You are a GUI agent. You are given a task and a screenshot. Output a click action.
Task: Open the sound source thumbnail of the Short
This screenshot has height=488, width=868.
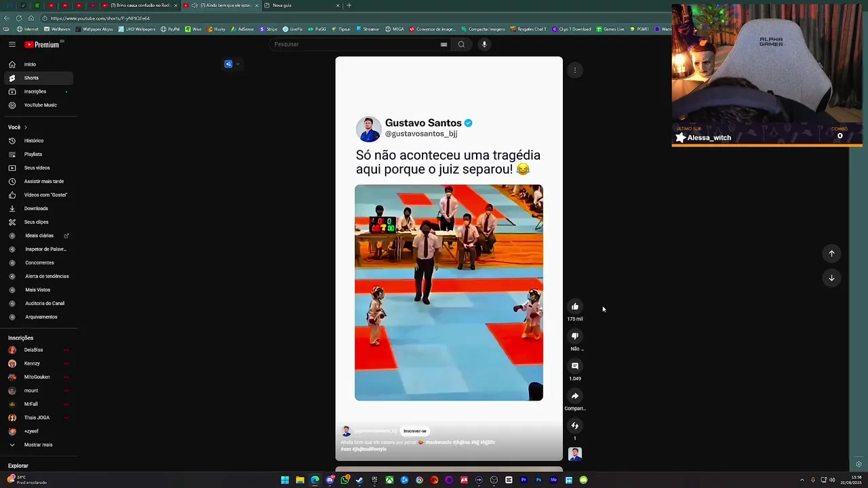pos(575,454)
